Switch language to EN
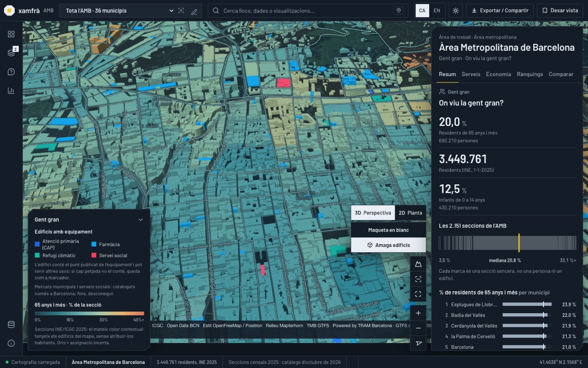 point(437,11)
